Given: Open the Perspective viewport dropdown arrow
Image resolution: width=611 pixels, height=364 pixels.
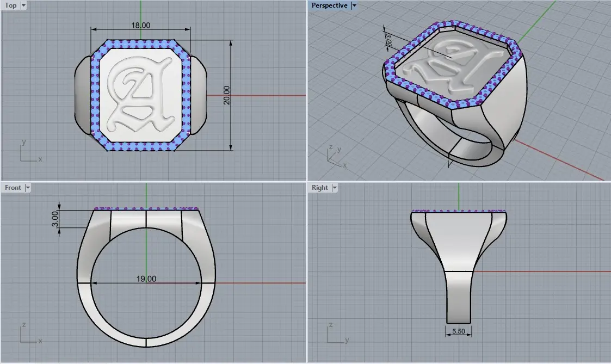Looking at the screenshot, I should coord(354,5).
